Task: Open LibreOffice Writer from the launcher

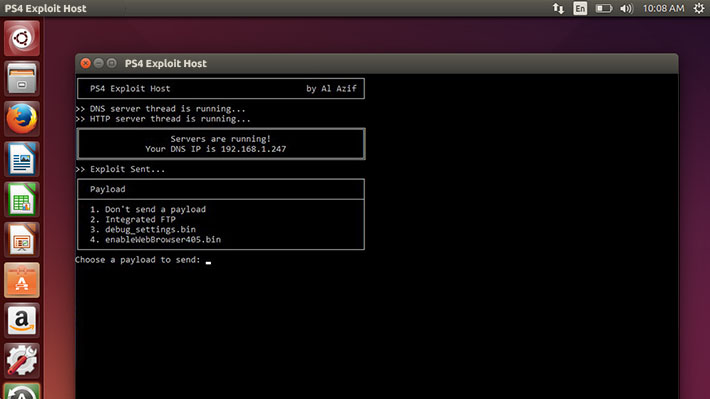Action: tap(22, 159)
